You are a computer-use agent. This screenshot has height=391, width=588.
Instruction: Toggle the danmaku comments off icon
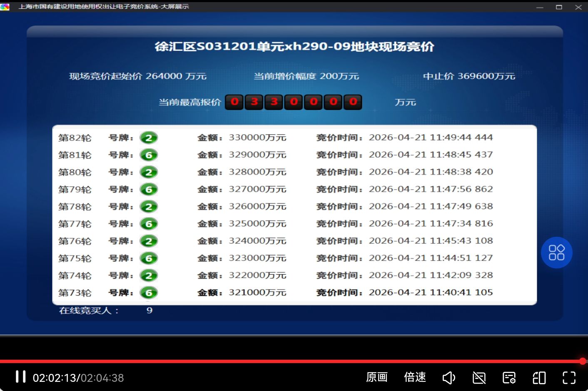[x=479, y=378]
